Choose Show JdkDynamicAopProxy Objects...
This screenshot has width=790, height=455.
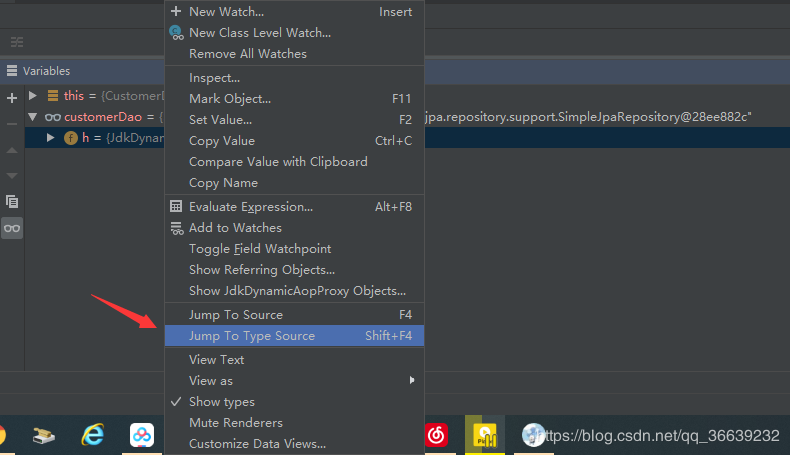click(x=294, y=291)
